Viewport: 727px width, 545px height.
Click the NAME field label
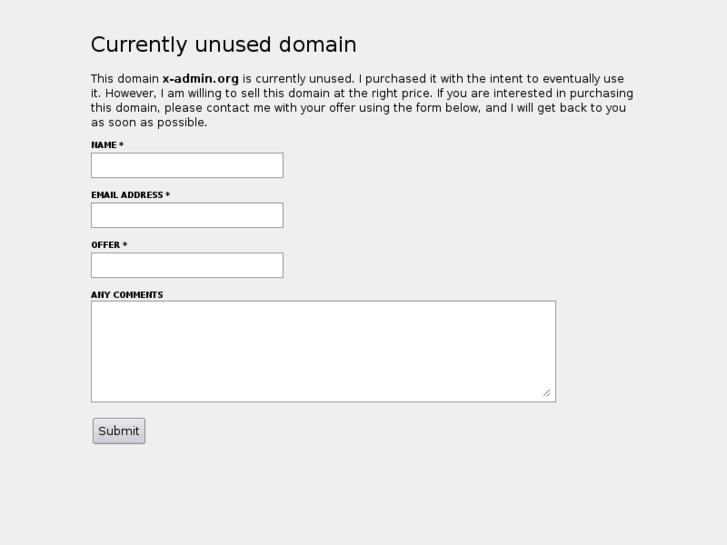point(104,145)
